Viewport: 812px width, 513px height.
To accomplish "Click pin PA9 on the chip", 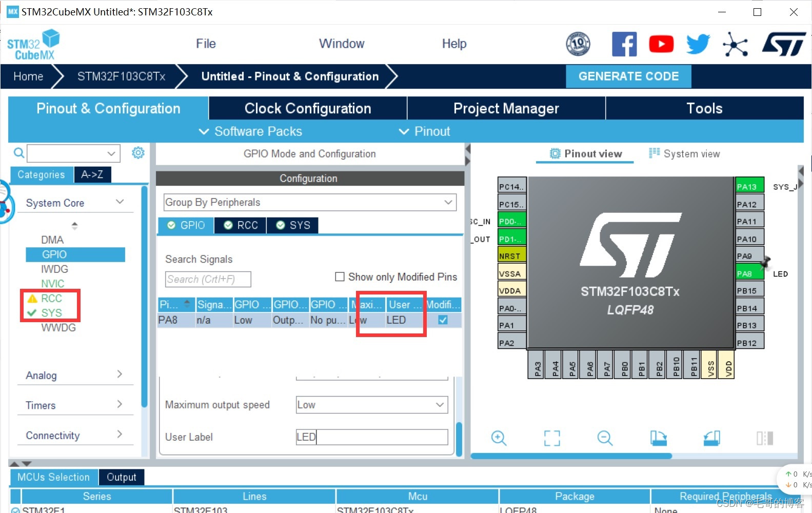I will point(749,255).
